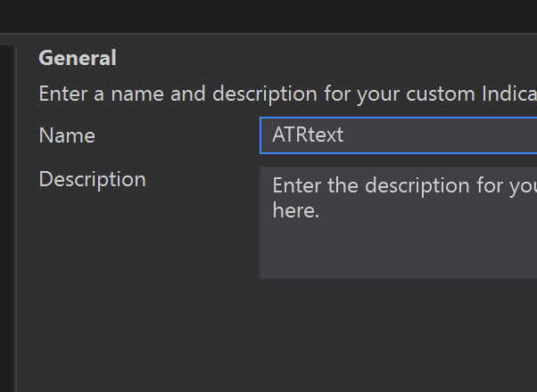Click the Name input field
Image resolution: width=537 pixels, height=392 pixels.
click(397, 135)
